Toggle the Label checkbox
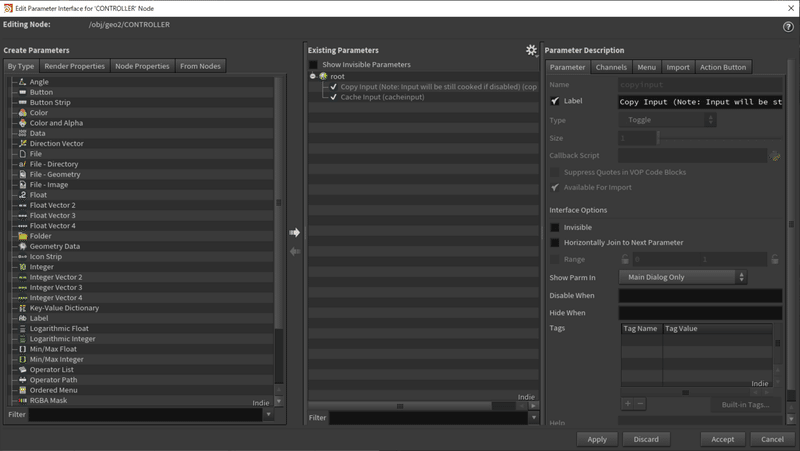Viewport: 800px width, 451px height. [555, 101]
